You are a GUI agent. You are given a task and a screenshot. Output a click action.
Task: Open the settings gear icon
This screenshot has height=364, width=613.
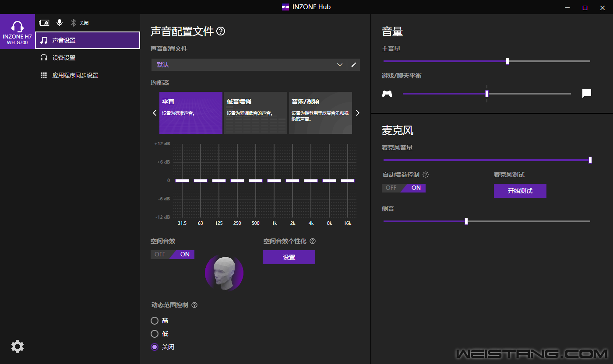pyautogui.click(x=18, y=346)
